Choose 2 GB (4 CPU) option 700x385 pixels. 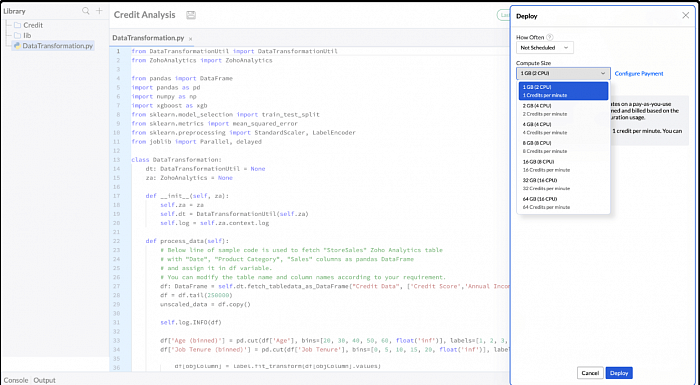[563, 110]
